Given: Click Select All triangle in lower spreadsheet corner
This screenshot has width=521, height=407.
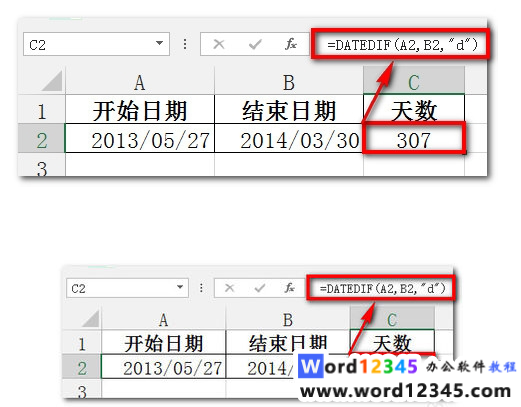Looking at the screenshot, I should [x=91, y=318].
